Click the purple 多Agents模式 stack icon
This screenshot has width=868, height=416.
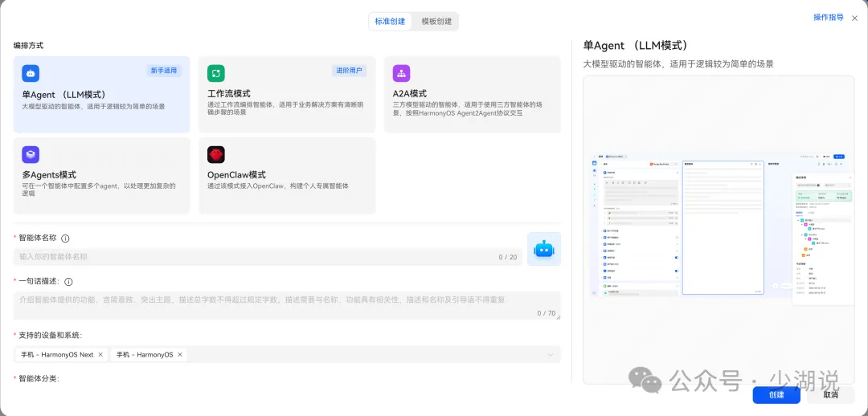pos(31,154)
